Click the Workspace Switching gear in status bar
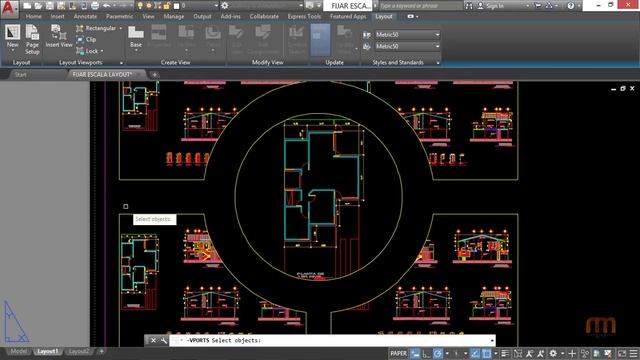The height and width of the screenshot is (360, 640). click(x=553, y=353)
